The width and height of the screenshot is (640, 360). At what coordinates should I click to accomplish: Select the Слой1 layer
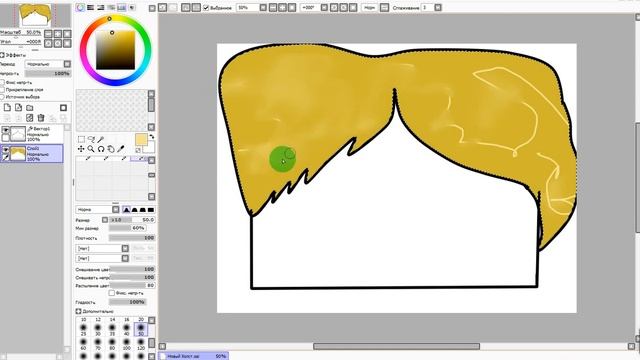pos(32,153)
